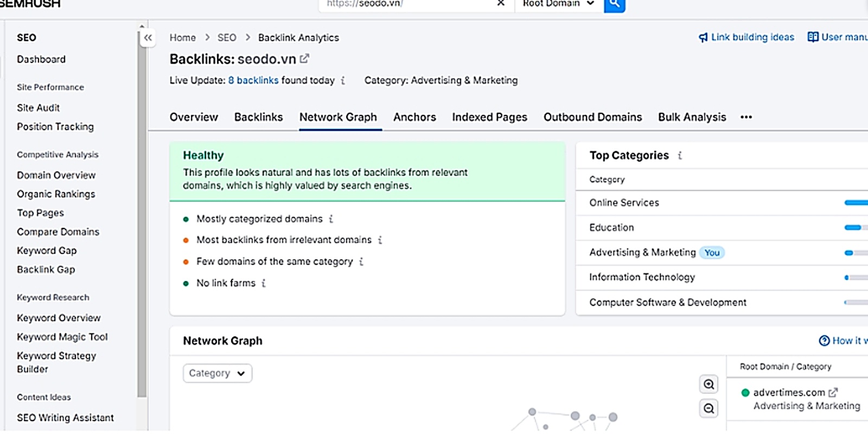Show Top Categories info icon
The height and width of the screenshot is (434, 868).
680,156
